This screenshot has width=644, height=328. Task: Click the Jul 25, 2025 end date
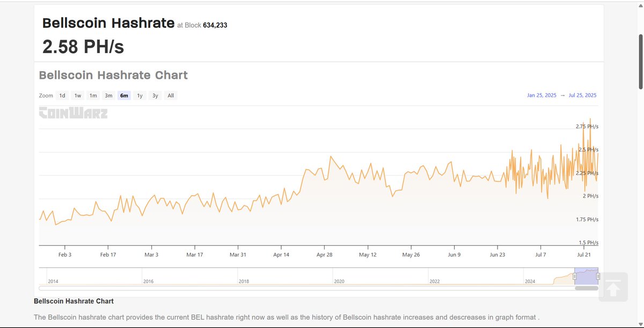[x=582, y=96]
